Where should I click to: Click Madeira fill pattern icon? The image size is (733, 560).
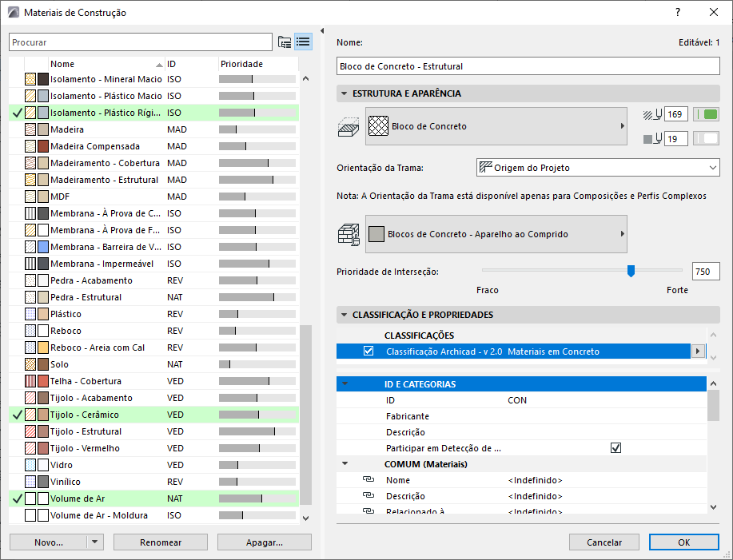(x=30, y=129)
